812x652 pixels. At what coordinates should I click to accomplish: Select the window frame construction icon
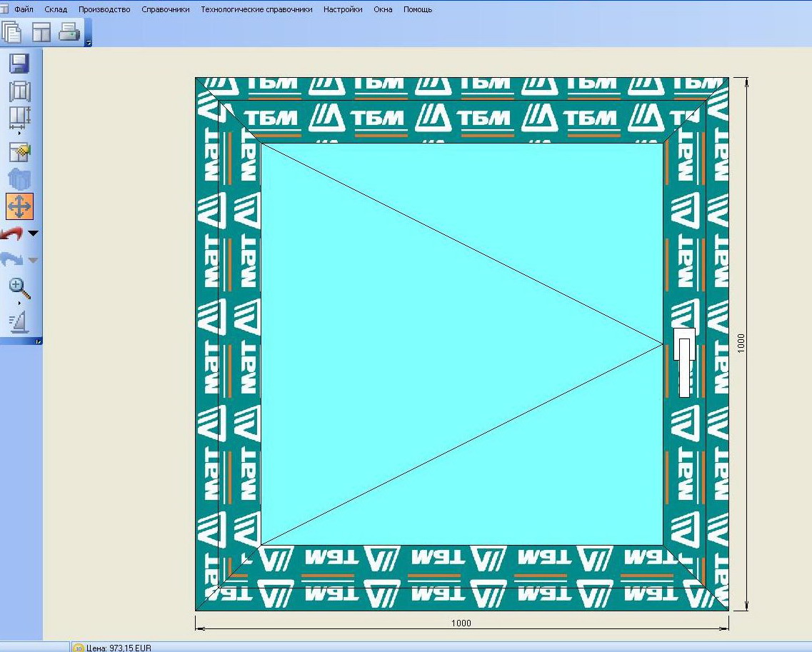click(x=20, y=91)
